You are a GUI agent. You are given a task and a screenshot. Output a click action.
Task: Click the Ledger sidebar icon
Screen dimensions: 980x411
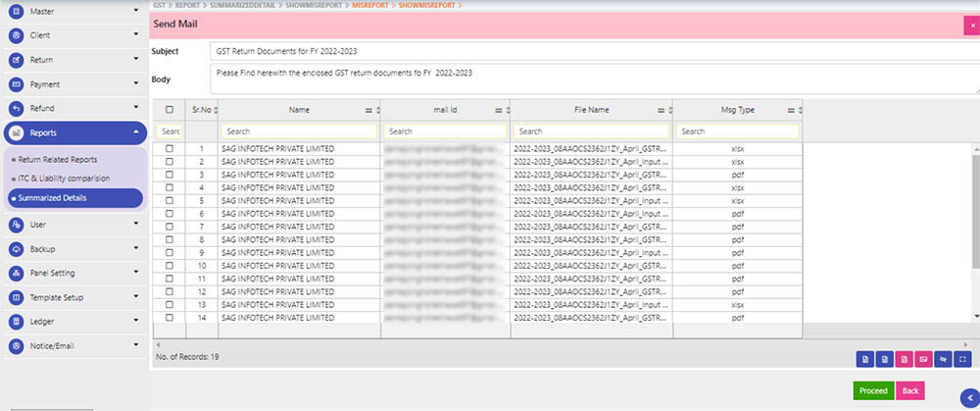click(16, 322)
